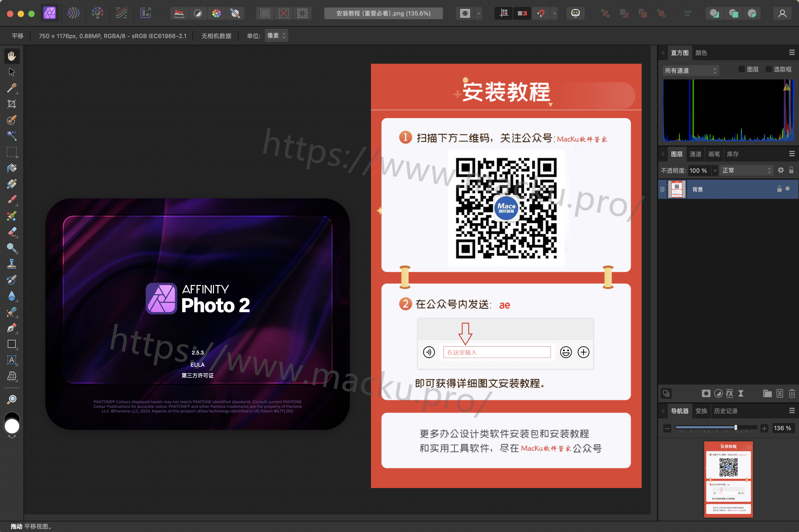Expand Snapping options dropdown arrow
799x532 pixels.
tap(554, 13)
